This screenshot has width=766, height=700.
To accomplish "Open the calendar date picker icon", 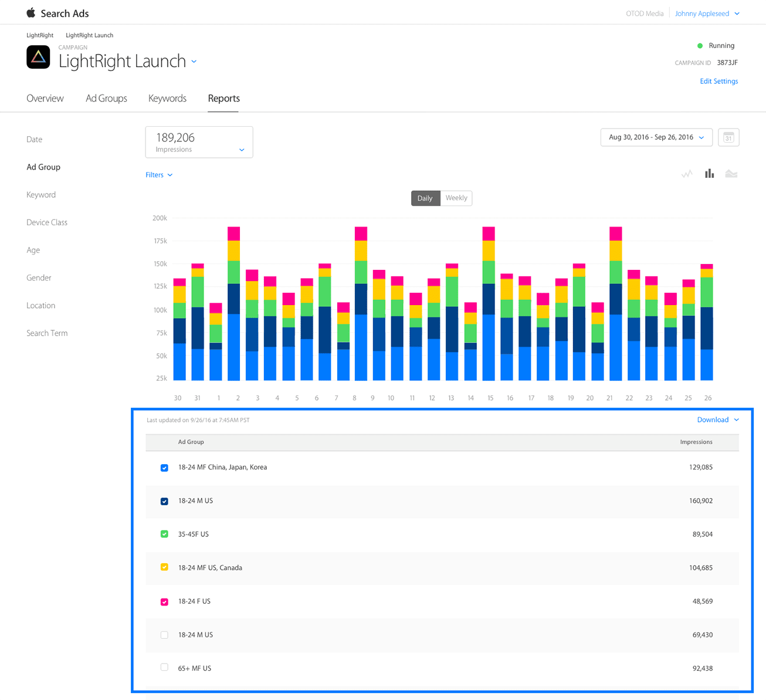I will [728, 137].
